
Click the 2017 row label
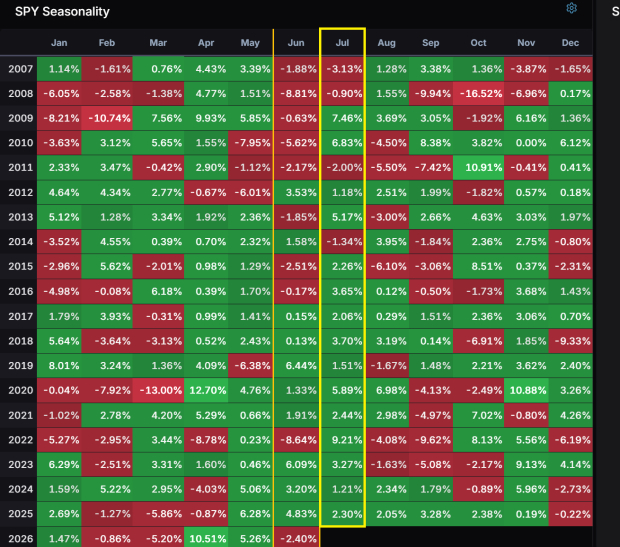click(21, 316)
